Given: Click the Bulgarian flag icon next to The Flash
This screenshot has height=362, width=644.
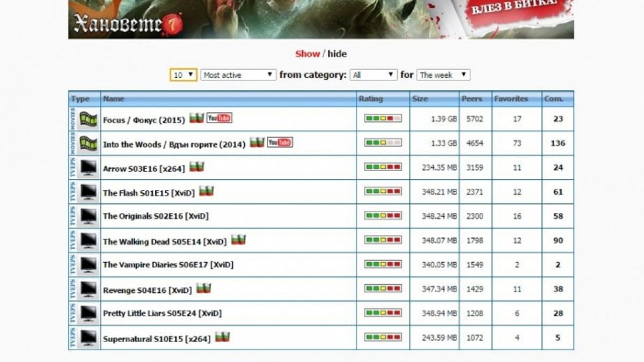Looking at the screenshot, I should coord(207,191).
